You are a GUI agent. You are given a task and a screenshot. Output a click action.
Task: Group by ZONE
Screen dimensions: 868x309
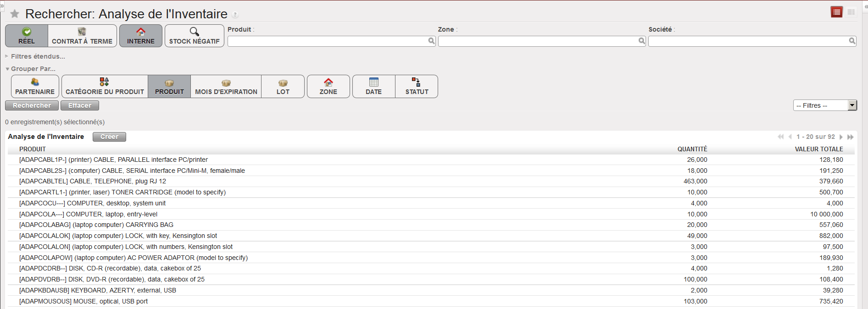coord(328,86)
